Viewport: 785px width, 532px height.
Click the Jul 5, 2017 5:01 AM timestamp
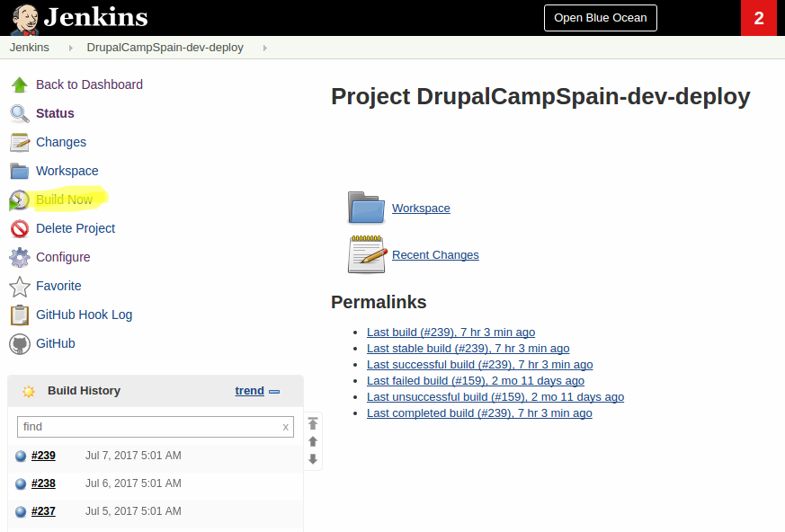coord(133,511)
